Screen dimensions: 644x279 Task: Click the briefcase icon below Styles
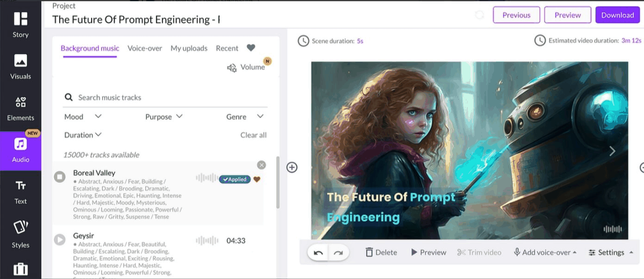coord(20,269)
